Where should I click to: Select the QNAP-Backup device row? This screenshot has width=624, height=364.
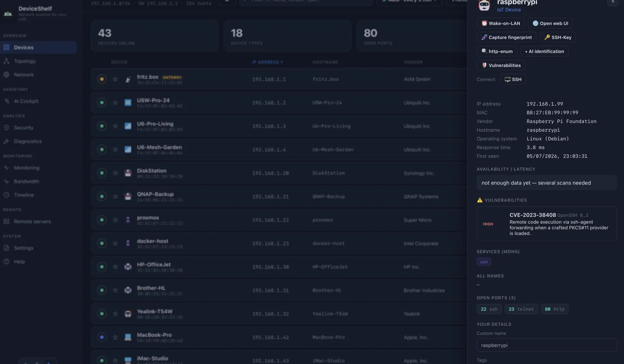[279, 197]
